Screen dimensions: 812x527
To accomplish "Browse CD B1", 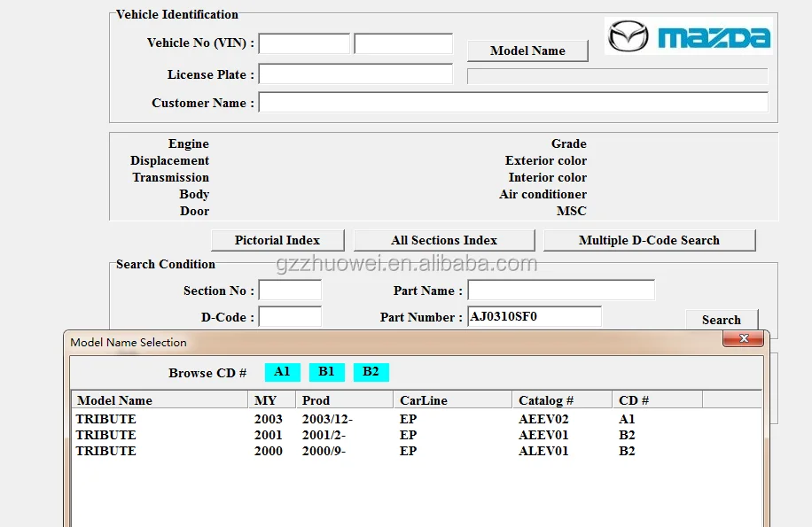I will tap(326, 372).
